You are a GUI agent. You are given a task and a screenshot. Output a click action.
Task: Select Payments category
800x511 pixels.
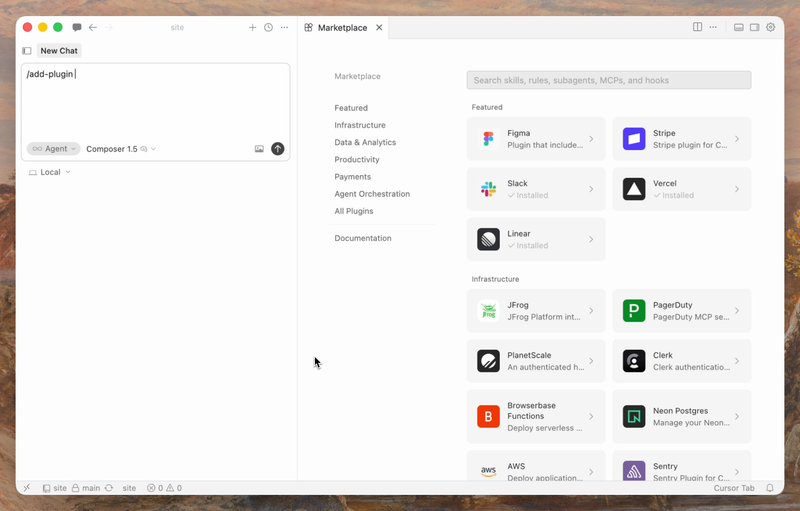353,176
